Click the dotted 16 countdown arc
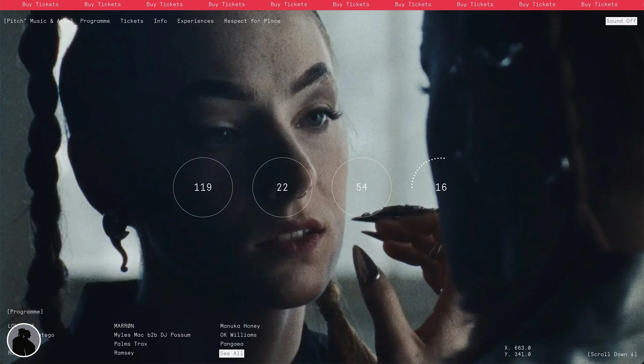The image size is (644, 364). 440,187
